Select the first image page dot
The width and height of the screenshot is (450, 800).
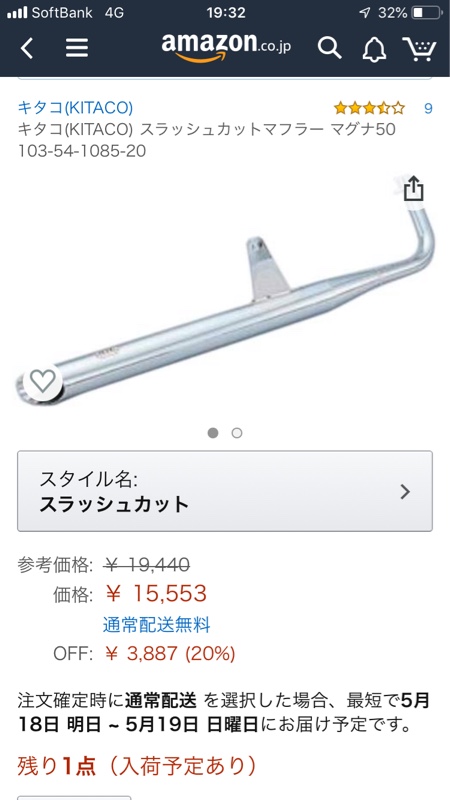pyautogui.click(x=213, y=433)
